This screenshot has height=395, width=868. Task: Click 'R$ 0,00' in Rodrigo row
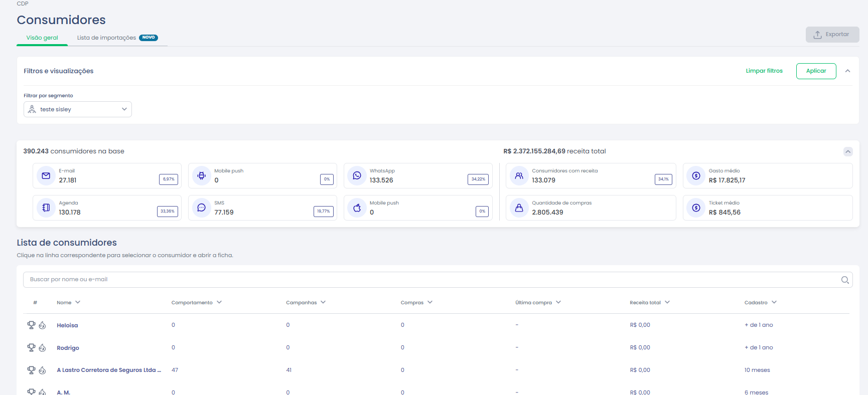coord(640,348)
